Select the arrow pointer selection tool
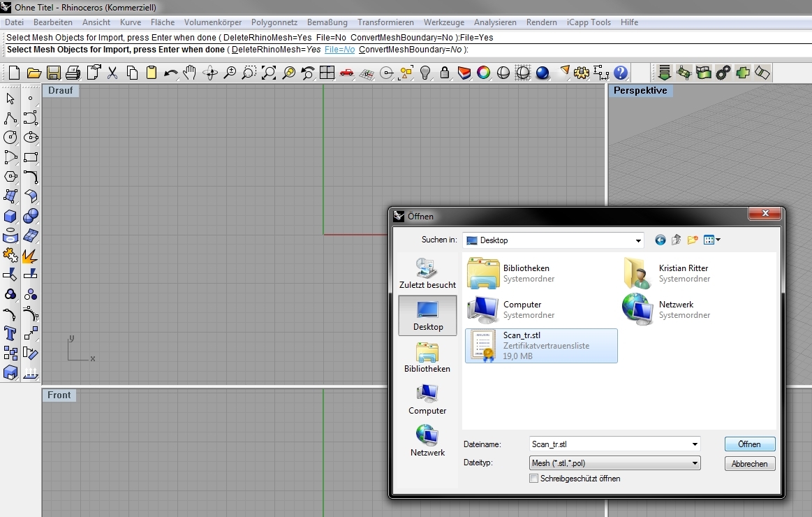Image resolution: width=812 pixels, height=517 pixels. (10, 99)
